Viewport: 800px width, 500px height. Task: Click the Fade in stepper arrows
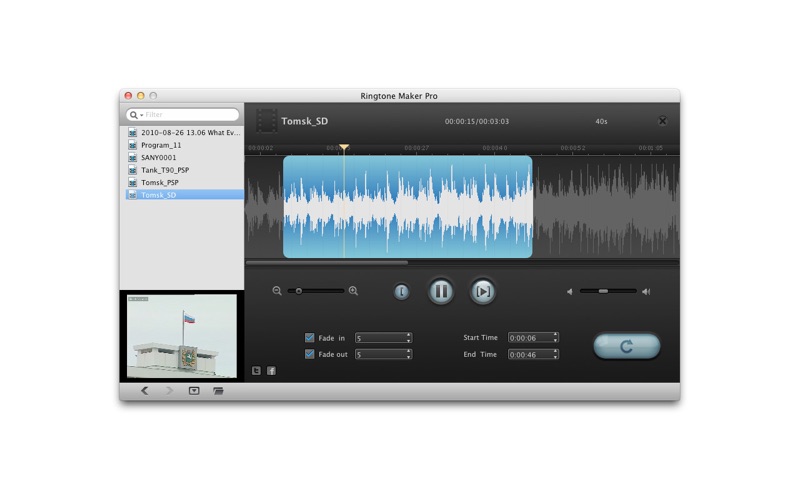[409, 338]
